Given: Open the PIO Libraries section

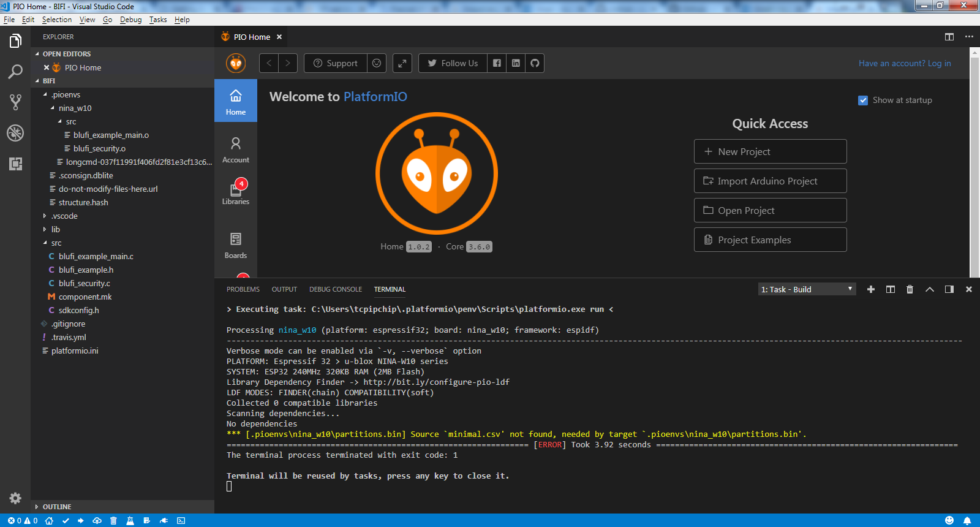Looking at the screenshot, I should click(236, 192).
